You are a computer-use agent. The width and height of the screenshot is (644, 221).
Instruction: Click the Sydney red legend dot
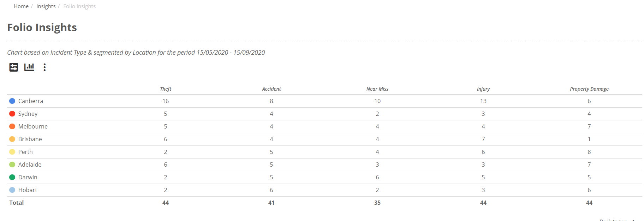pos(12,114)
